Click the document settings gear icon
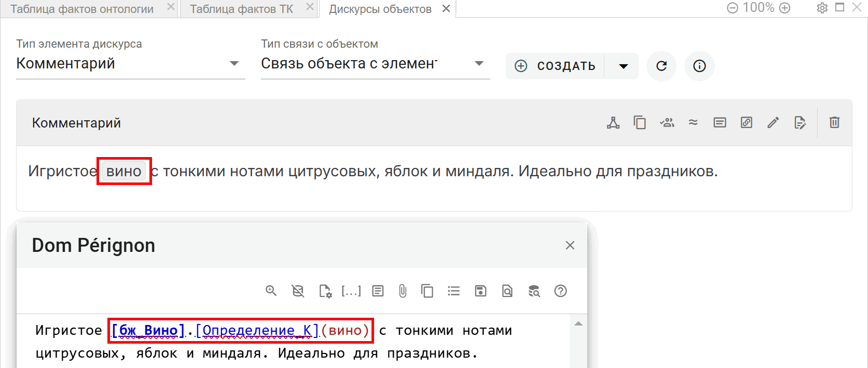The image size is (868, 368). [325, 291]
